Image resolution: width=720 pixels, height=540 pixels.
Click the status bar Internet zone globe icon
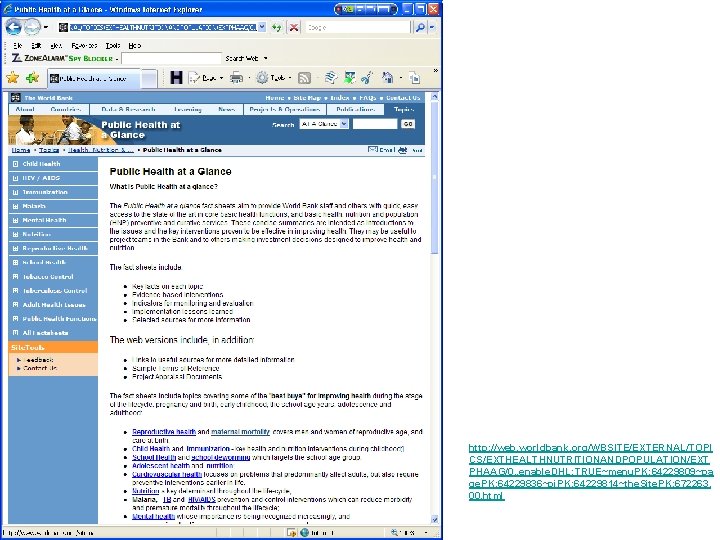[x=304, y=533]
